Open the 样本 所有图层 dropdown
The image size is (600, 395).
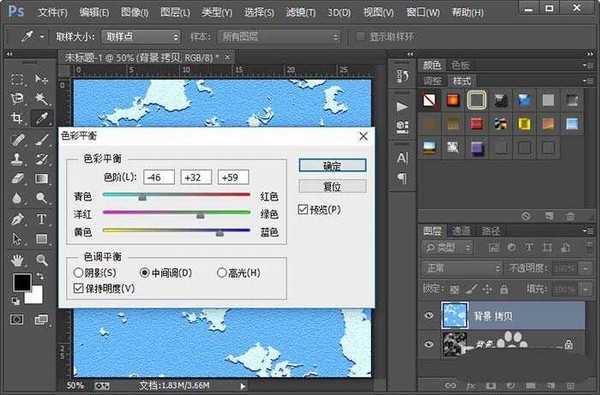point(279,37)
